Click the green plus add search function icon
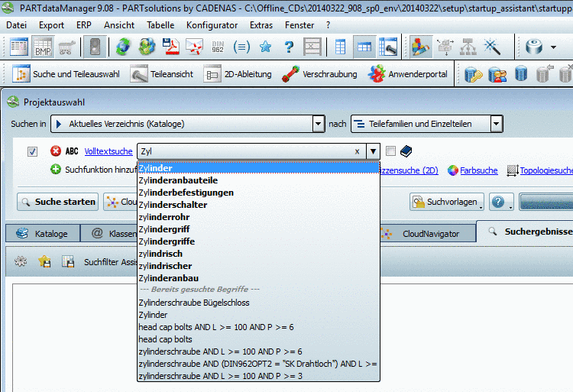 [56, 170]
